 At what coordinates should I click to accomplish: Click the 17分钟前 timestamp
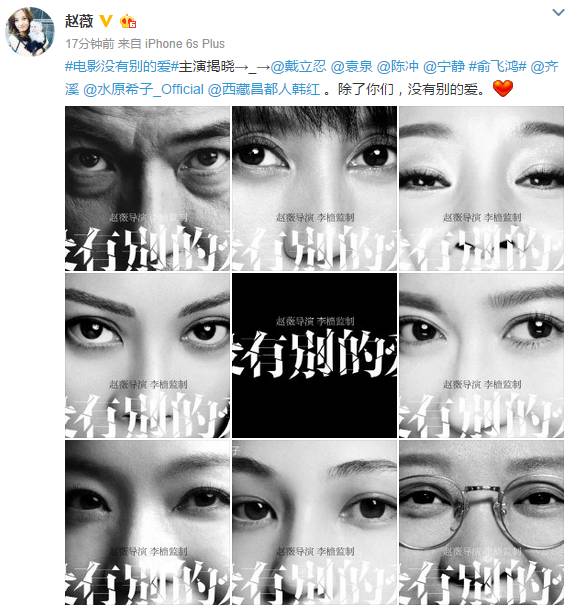pos(90,44)
